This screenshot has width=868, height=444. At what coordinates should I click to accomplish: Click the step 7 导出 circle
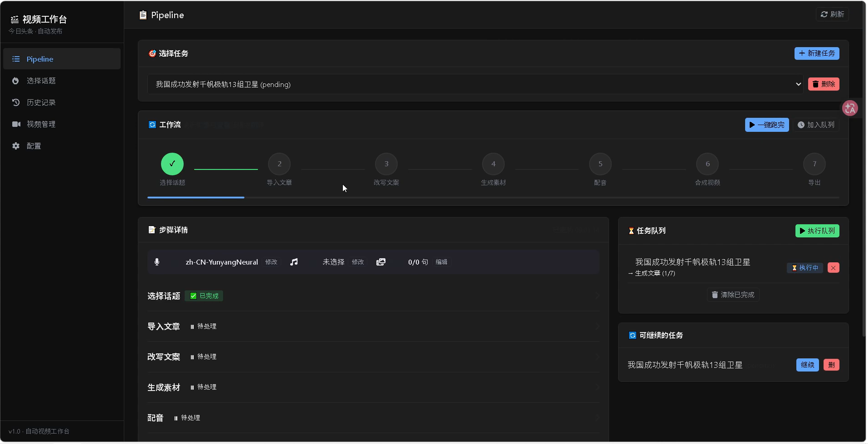pos(814,164)
